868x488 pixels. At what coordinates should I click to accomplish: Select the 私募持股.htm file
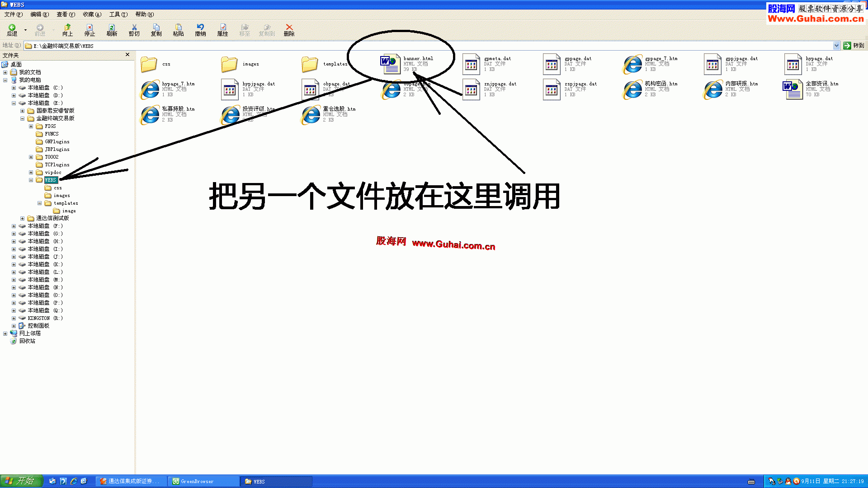[x=168, y=115]
